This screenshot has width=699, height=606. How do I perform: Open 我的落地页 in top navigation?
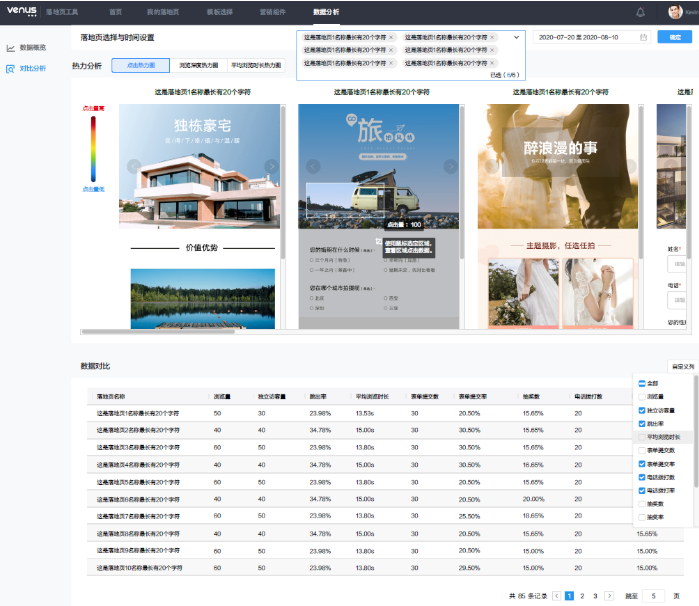(161, 12)
